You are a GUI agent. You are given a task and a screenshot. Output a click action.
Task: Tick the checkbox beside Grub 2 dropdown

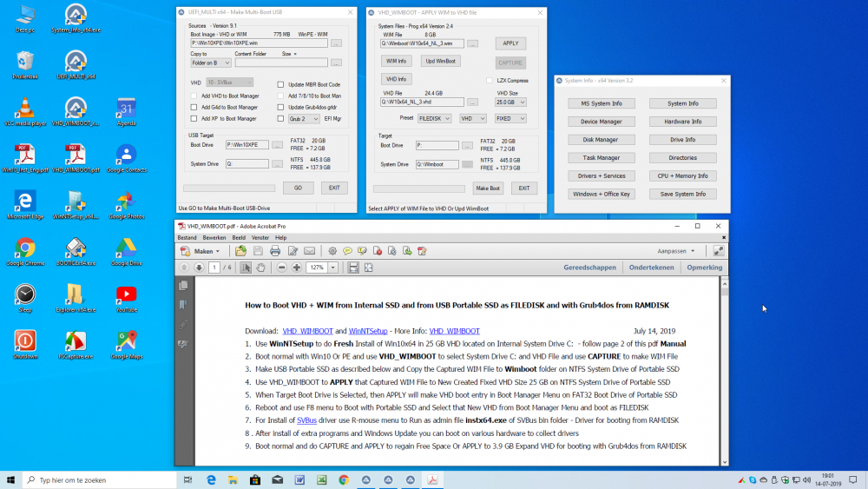[x=280, y=118]
